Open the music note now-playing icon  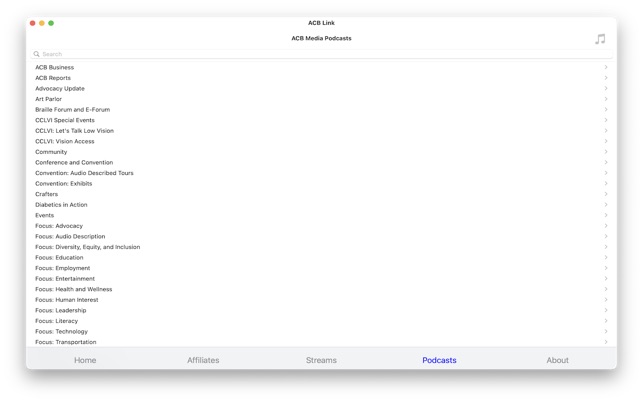coord(600,39)
